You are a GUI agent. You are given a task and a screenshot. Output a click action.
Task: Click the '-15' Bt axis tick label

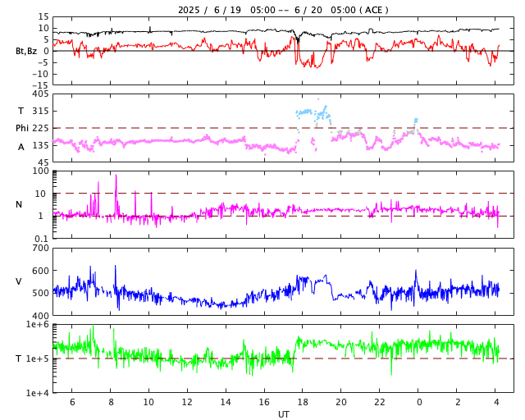[40, 85]
